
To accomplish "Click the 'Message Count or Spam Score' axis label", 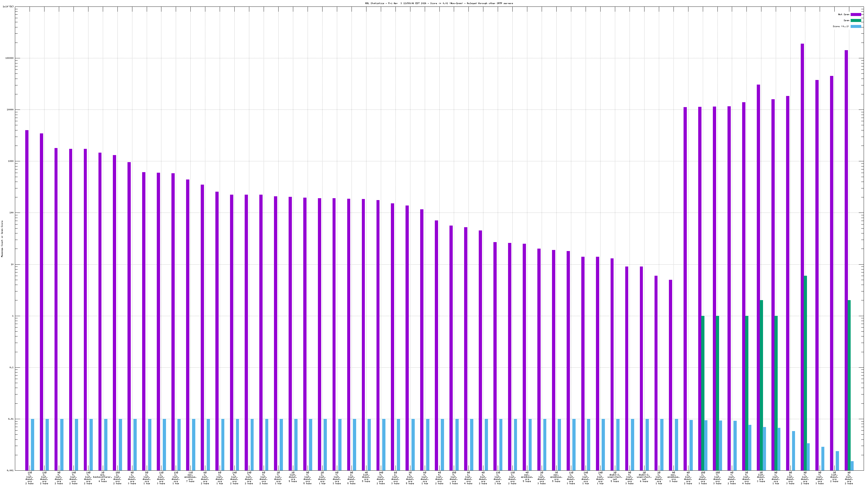I will tap(2, 239).
